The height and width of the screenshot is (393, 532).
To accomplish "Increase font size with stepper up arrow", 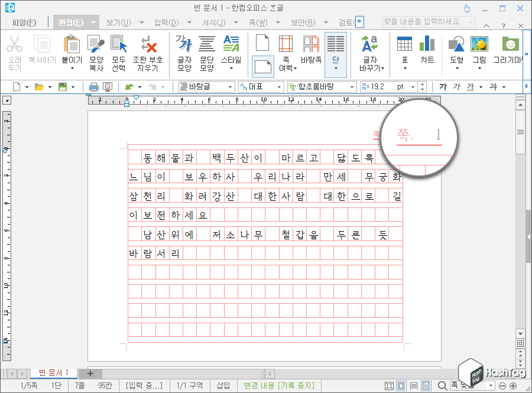I will (422, 85).
